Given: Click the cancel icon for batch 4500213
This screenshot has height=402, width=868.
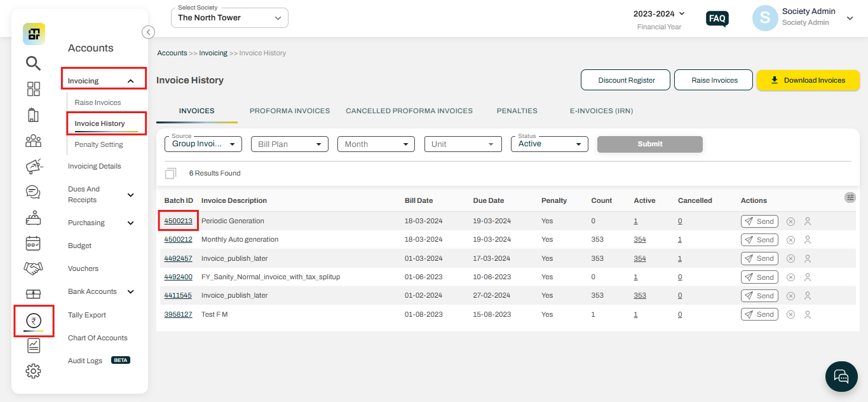Looking at the screenshot, I should (x=790, y=221).
